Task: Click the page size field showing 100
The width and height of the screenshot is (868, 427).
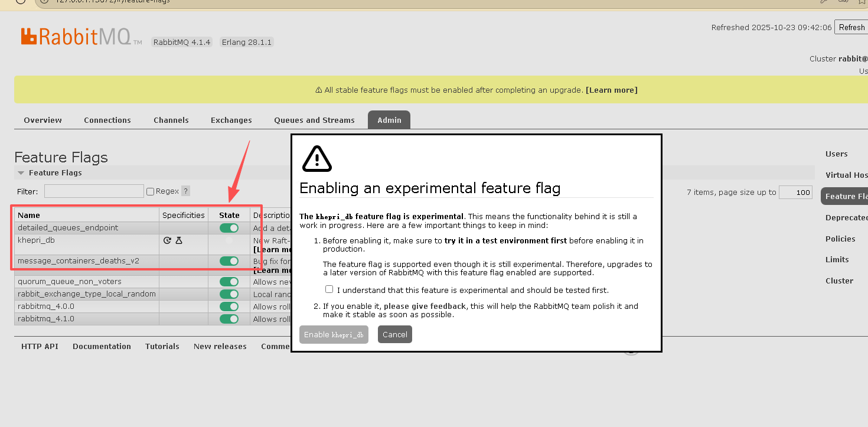Action: pyautogui.click(x=795, y=193)
